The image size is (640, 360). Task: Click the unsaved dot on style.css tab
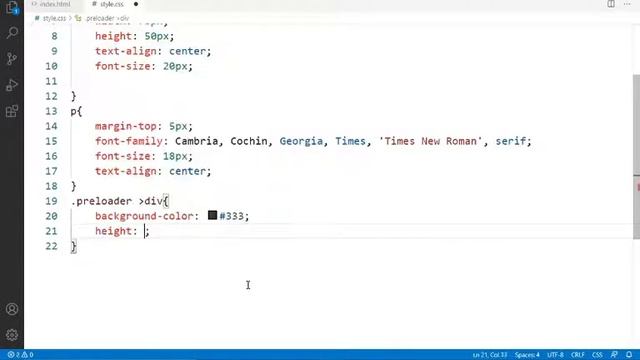click(136, 4)
